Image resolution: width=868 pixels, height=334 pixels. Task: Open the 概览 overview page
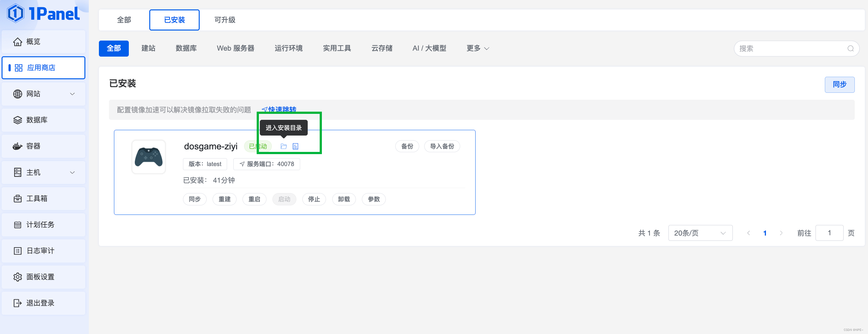[43, 42]
